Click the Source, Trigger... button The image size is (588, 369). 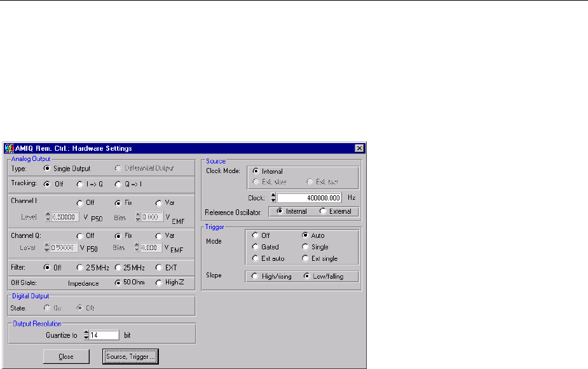(130, 357)
